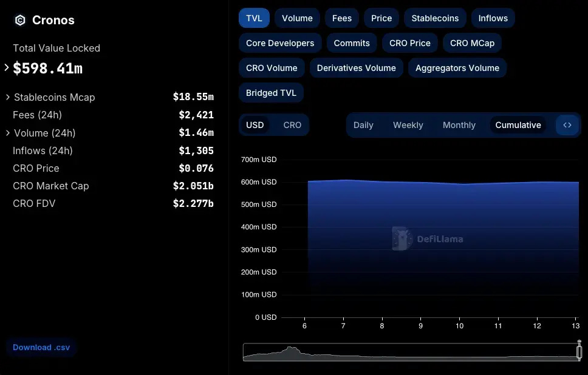Click the Inflows (24h) label

tap(43, 150)
